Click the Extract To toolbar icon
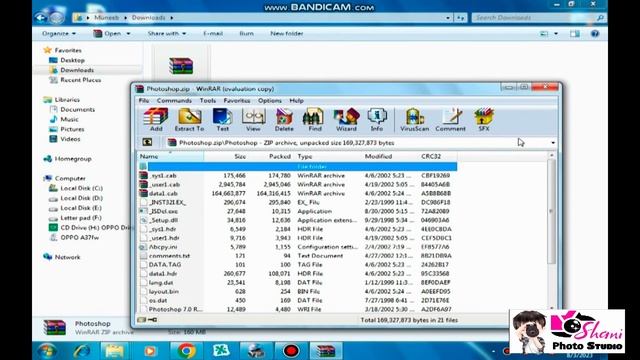 coord(189,120)
